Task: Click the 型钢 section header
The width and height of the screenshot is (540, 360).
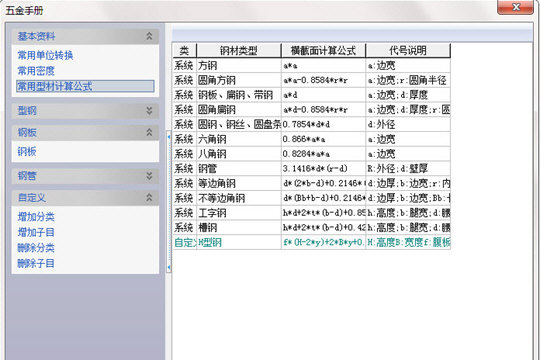Action: pyautogui.click(x=85, y=111)
